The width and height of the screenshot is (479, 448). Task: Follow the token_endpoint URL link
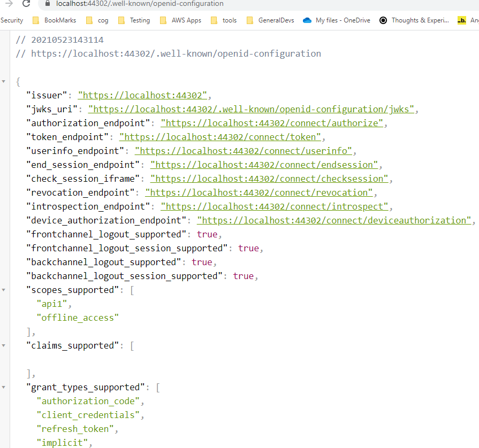pyautogui.click(x=220, y=137)
